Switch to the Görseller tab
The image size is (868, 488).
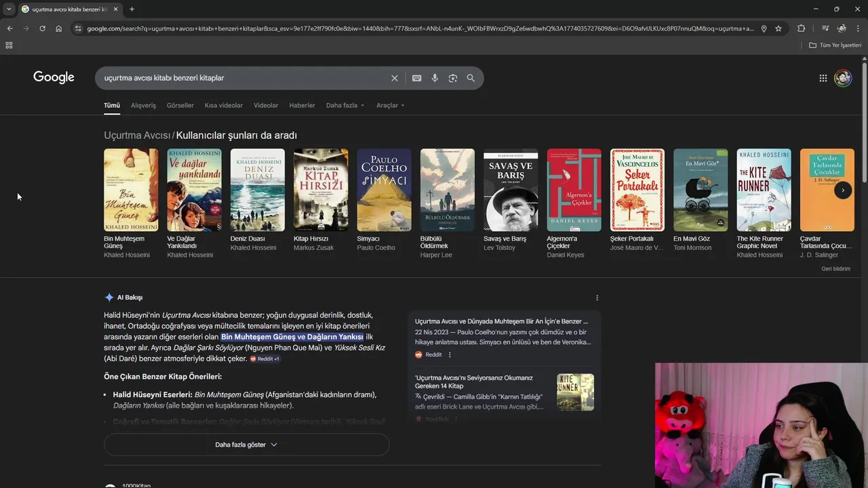(180, 106)
